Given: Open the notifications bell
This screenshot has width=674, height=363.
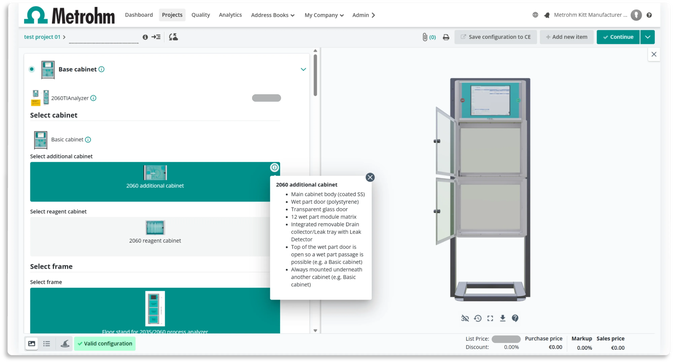Looking at the screenshot, I should click(x=547, y=15).
